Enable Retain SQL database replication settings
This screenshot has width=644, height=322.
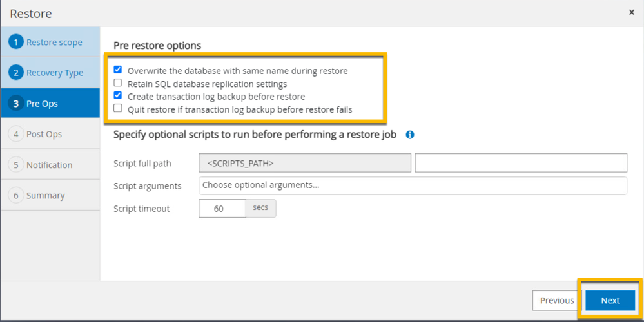pos(117,83)
